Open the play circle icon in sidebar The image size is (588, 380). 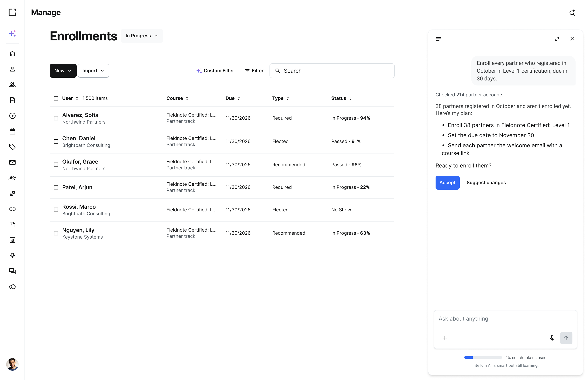click(12, 116)
